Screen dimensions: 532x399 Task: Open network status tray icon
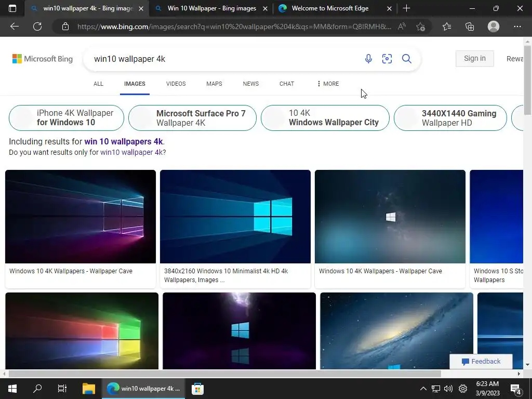[x=436, y=389]
